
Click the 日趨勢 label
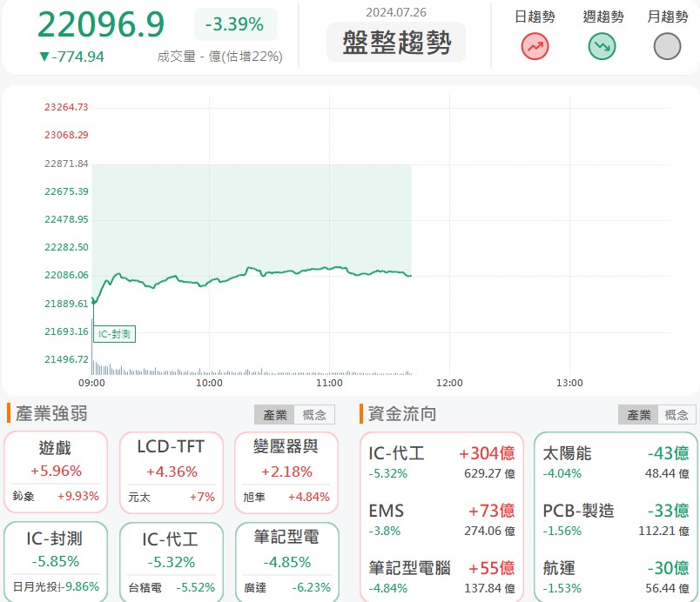click(x=535, y=17)
